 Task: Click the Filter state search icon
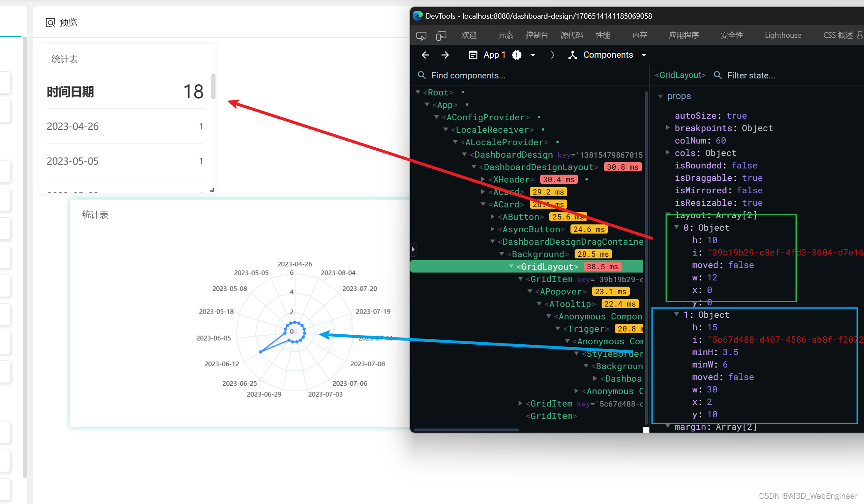point(717,75)
